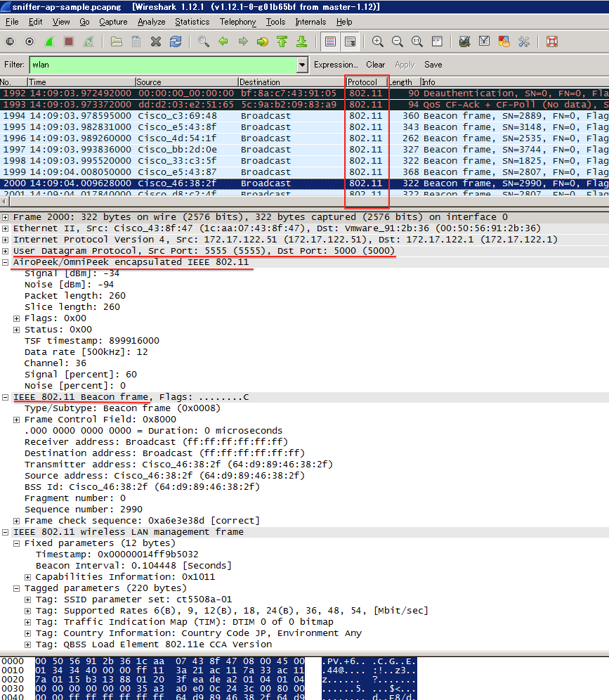Toggle packet list colorization
The height and width of the screenshot is (700, 609).
[x=330, y=41]
